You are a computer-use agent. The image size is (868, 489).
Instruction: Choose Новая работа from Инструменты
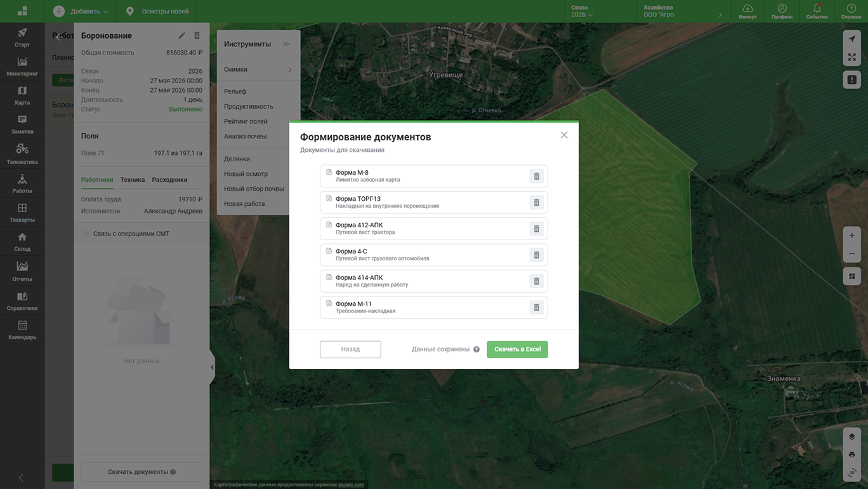[244, 204]
